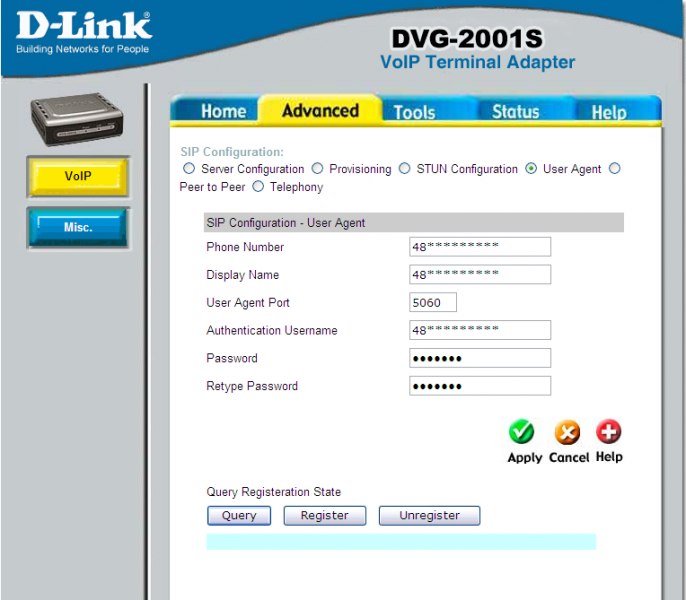
Task: Click the green Apply checkmark icon
Action: (521, 432)
